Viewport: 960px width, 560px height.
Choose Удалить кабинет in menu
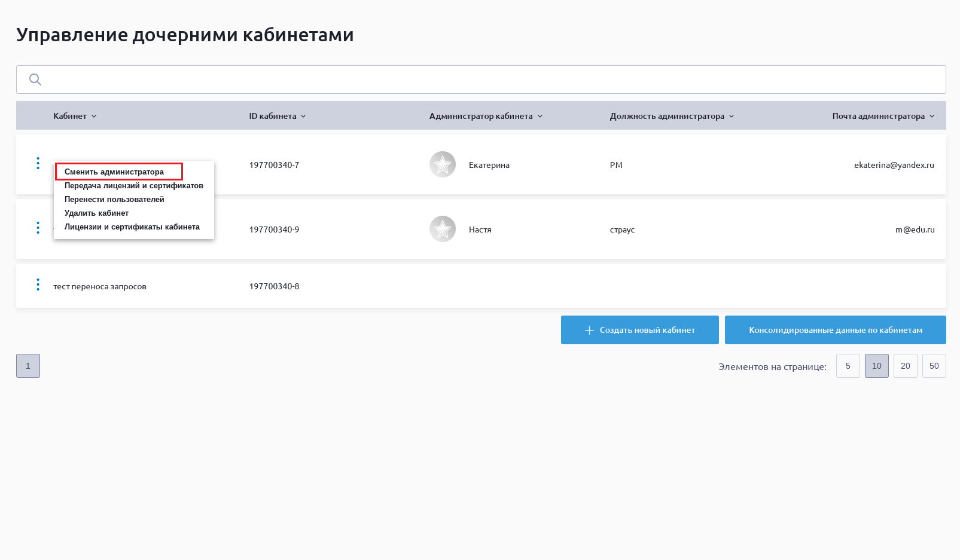pos(97,213)
